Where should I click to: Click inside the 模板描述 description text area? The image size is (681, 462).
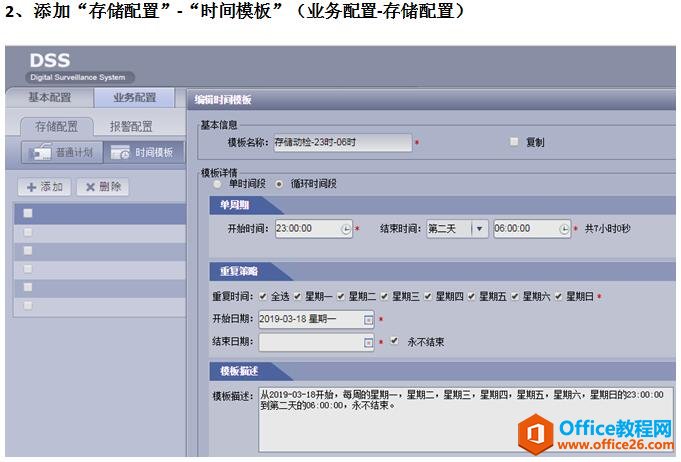[x=460, y=420]
